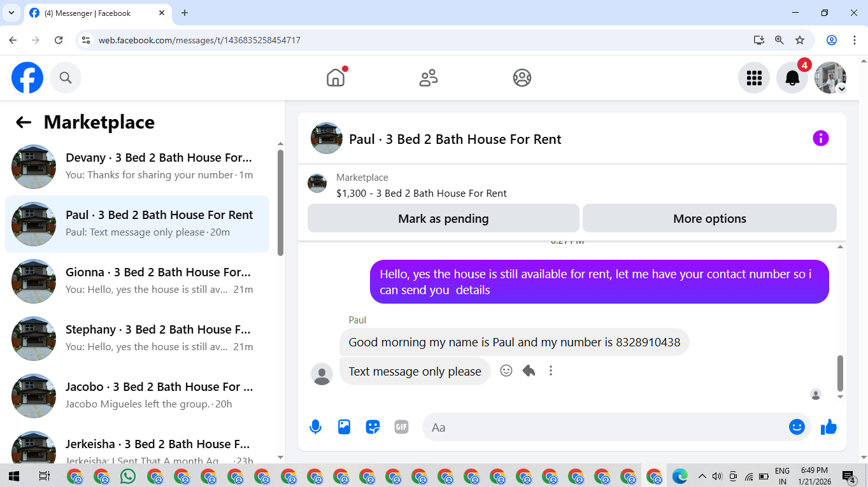
Task: Click the Aa message input field
Action: click(605, 427)
